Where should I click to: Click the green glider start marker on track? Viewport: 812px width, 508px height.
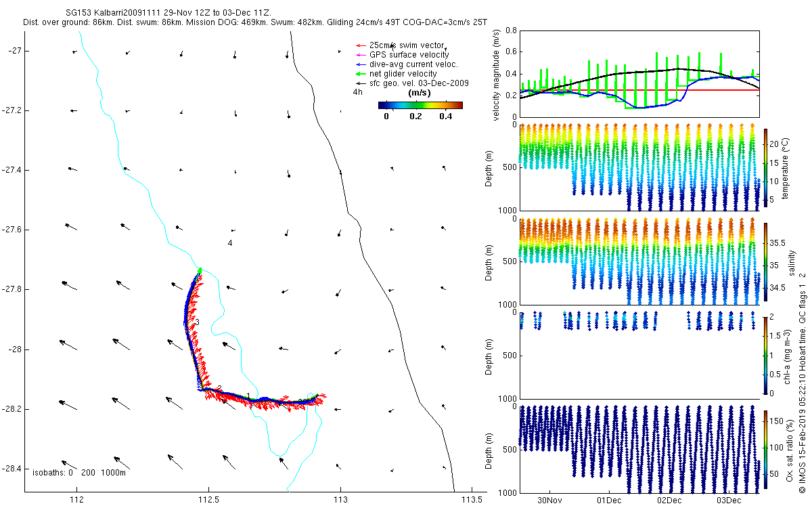(200, 270)
